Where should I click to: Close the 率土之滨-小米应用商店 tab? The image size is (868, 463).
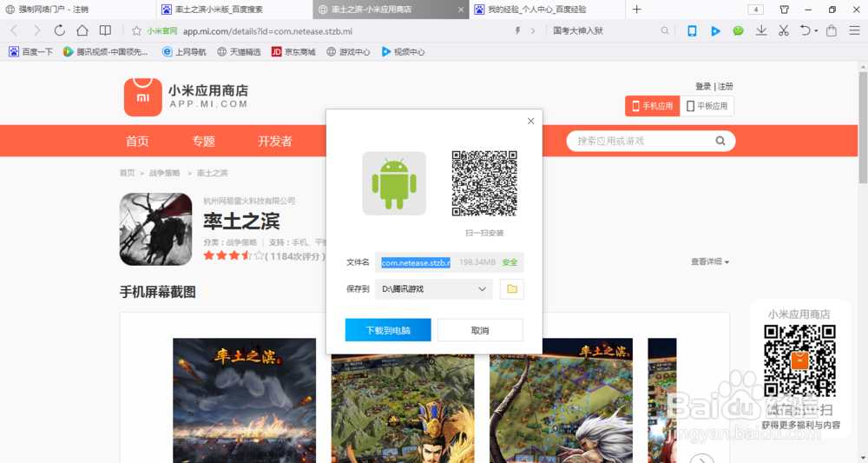461,10
